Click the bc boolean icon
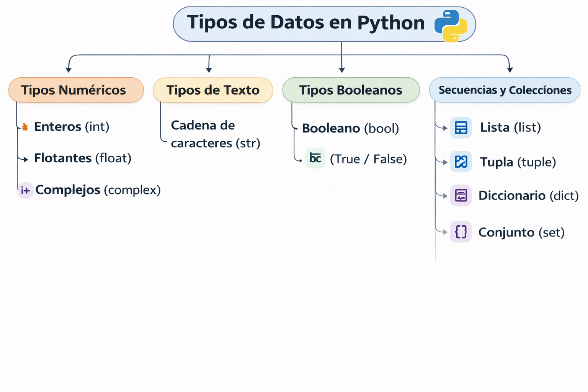The height and width of the screenshot is (392, 588). (x=315, y=158)
